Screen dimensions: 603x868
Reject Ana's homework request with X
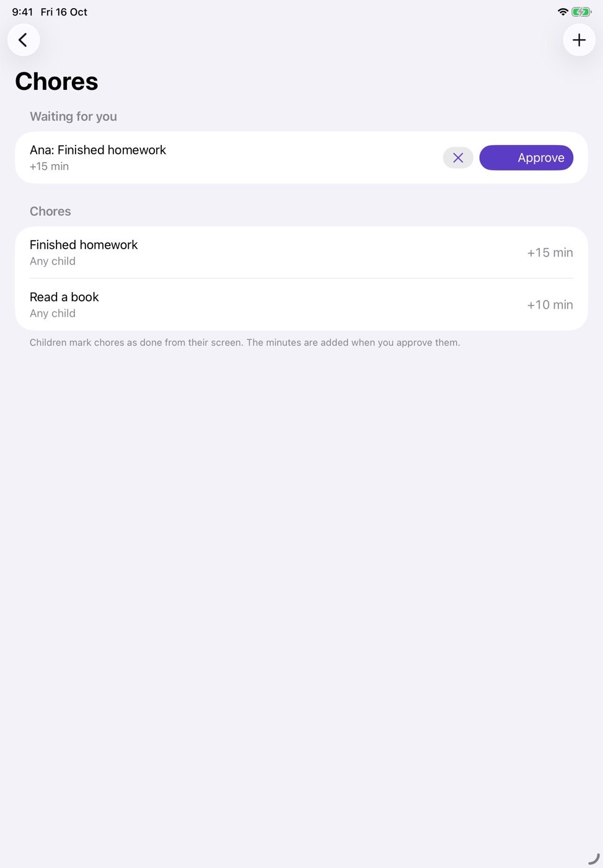coord(458,158)
